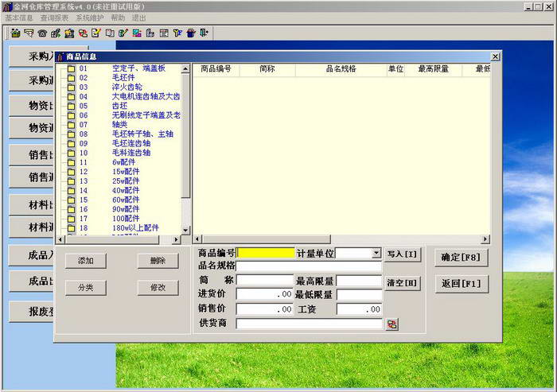Click the 清空[H] button

tap(402, 283)
